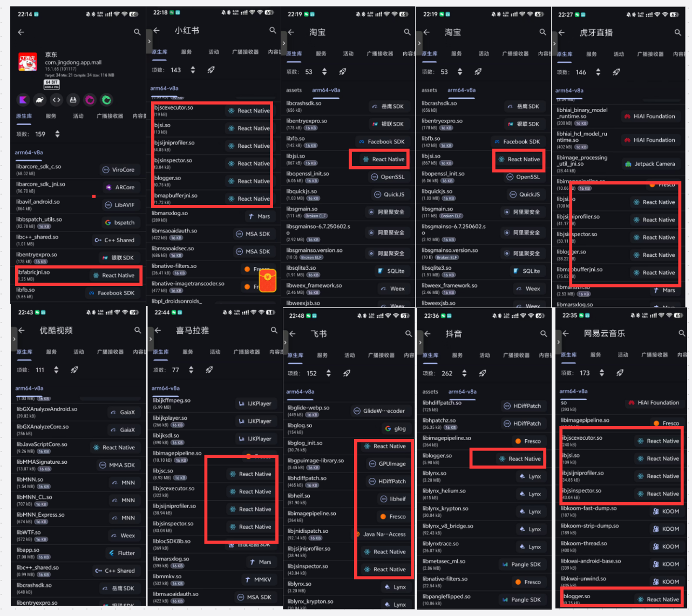The width and height of the screenshot is (692, 616).
Task: Tap the rocket icon in the 飞书 panel
Action: point(347,373)
